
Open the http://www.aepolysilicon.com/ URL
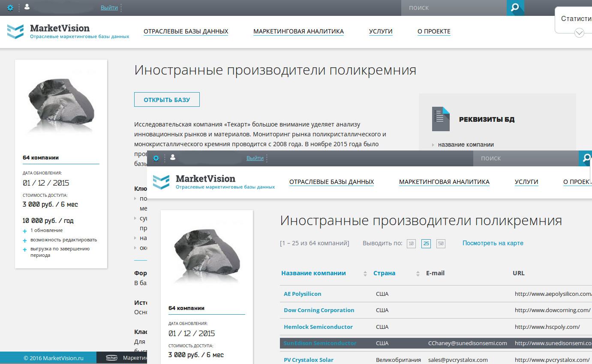(x=553, y=294)
